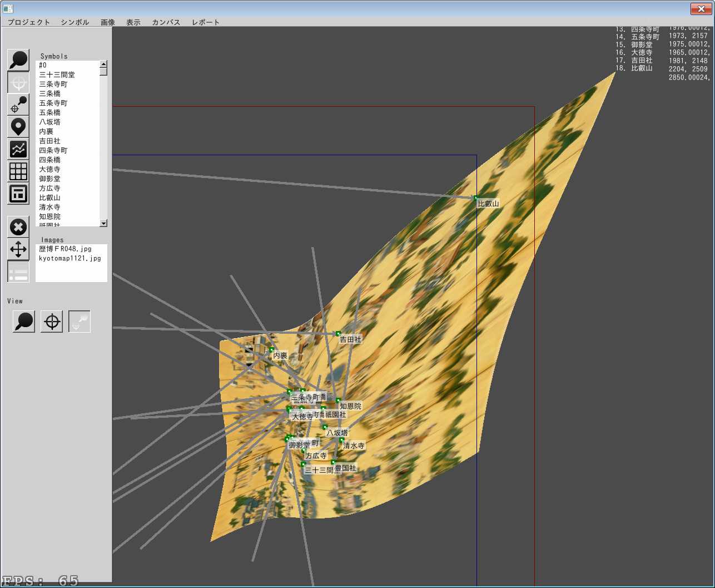Screen dimensions: 715x588
Task: Select 八坂塔 in the Symbols list
Action: point(67,122)
